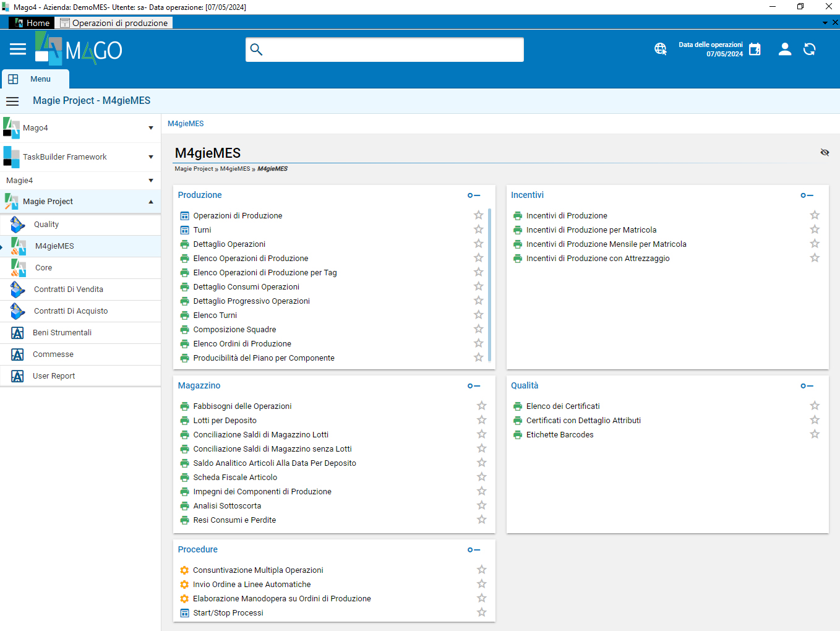Viewport: 840px width, 631px height.
Task: Toggle the crossed-eye visibility icon for M4gieMES
Action: coord(825,152)
